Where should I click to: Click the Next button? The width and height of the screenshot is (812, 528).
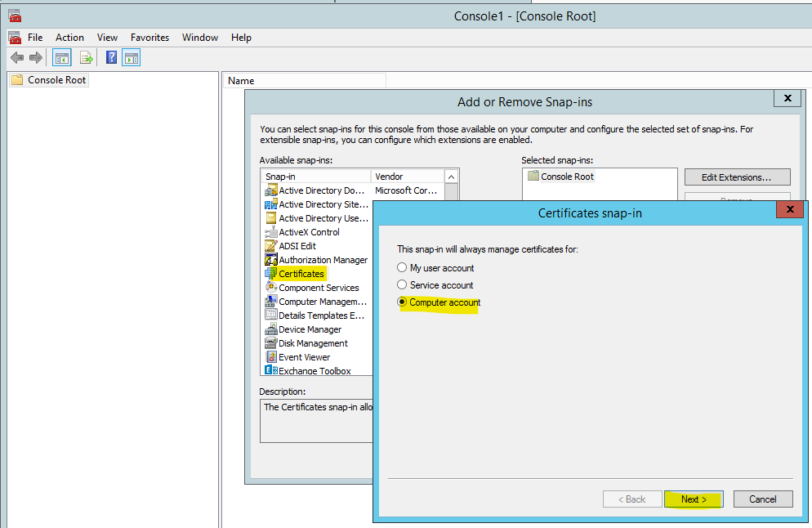point(693,499)
